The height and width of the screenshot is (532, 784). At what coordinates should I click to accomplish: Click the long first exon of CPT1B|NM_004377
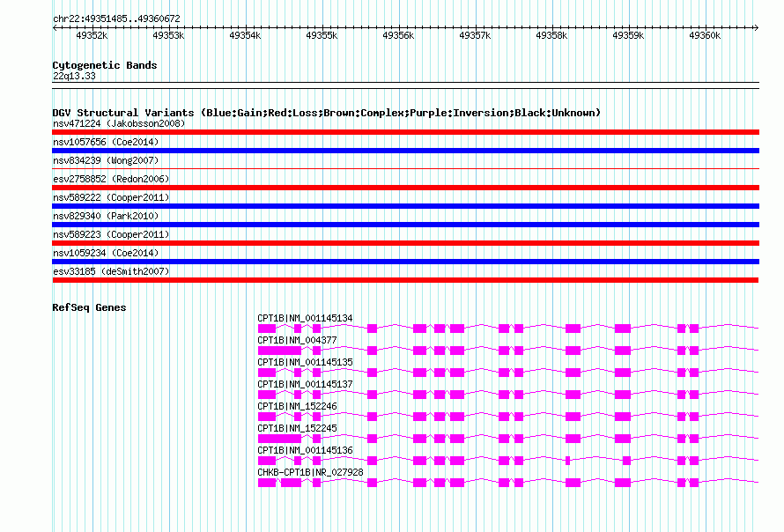coord(279,351)
